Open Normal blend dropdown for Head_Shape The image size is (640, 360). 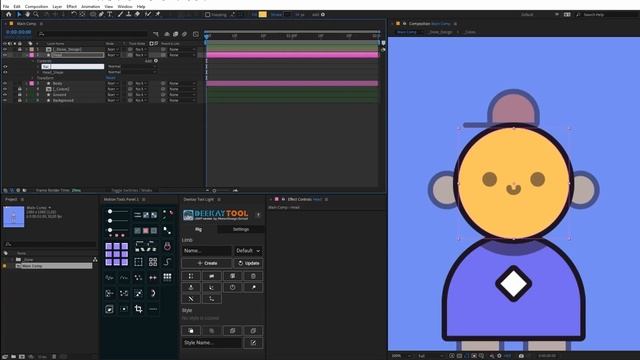[x=131, y=72]
